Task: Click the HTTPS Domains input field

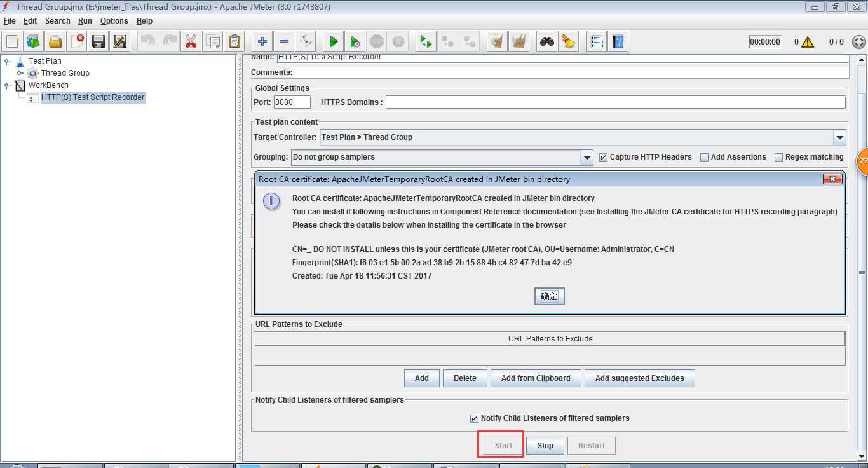Action: (616, 102)
